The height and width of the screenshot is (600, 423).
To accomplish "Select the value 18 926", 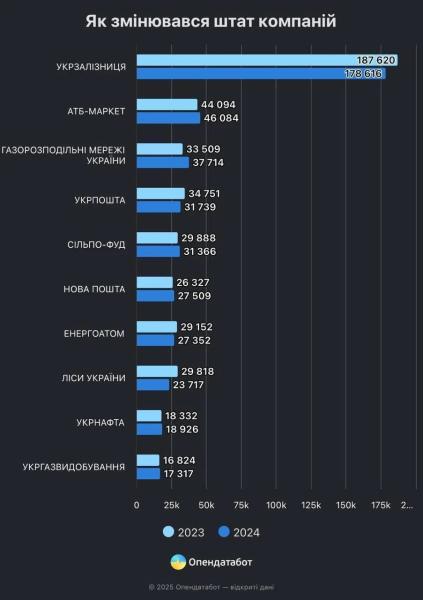I will [182, 429].
